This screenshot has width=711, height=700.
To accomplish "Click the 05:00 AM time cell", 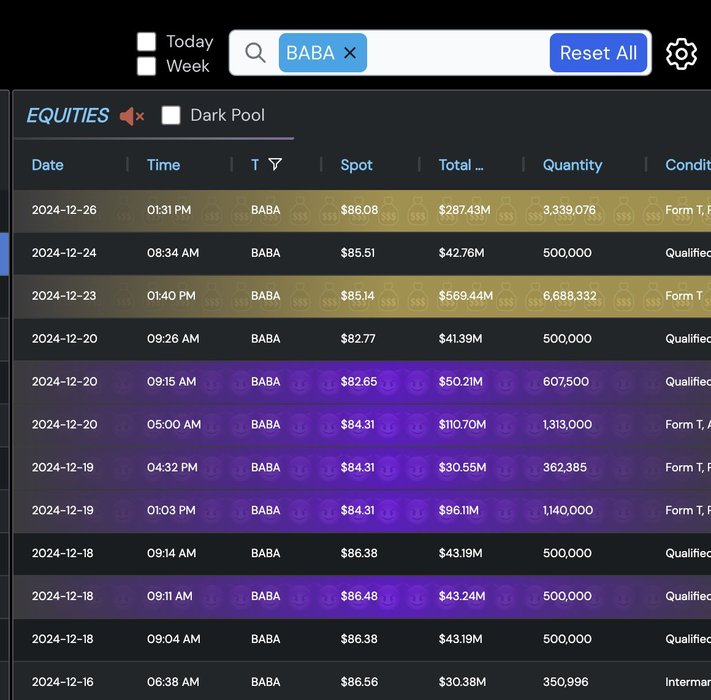I will [174, 424].
